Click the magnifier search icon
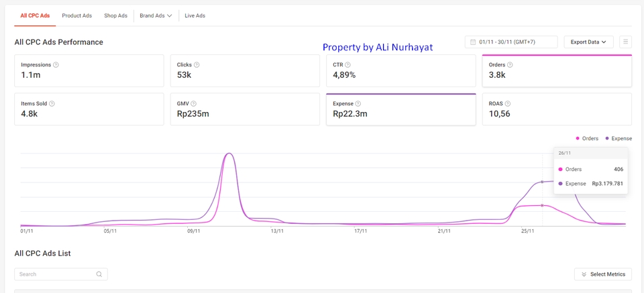Image resolution: width=644 pixels, height=293 pixels. (99, 274)
